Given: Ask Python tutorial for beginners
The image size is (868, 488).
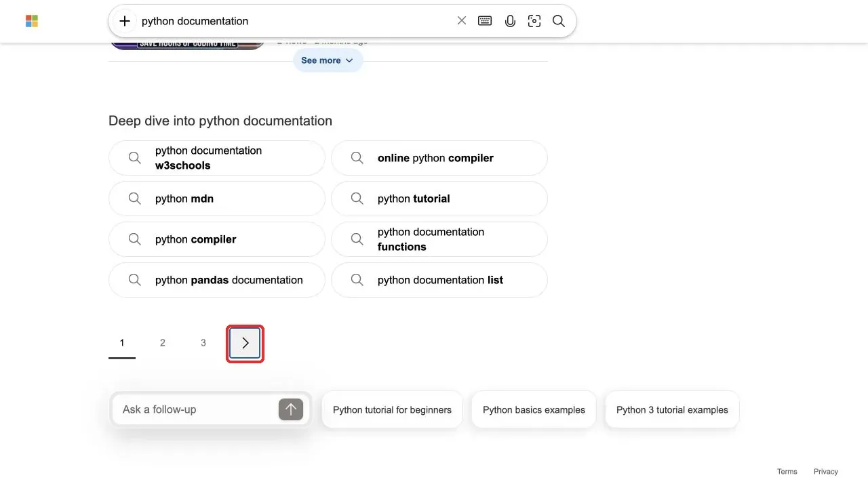Looking at the screenshot, I should click(392, 409).
